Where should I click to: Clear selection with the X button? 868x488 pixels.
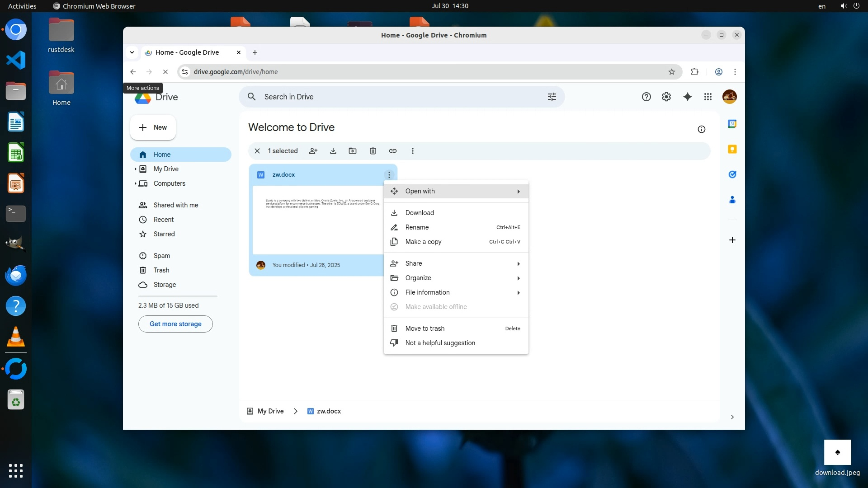[257, 151]
